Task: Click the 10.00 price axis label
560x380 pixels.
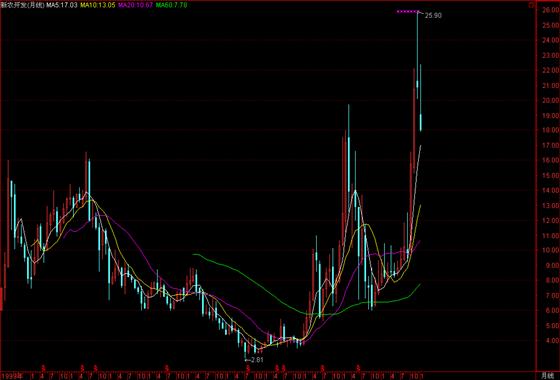Action: (550, 250)
